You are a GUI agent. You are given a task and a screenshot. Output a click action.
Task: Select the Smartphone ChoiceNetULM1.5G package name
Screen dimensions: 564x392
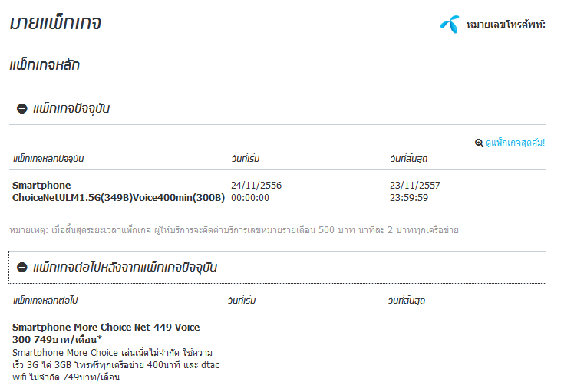click(118, 191)
